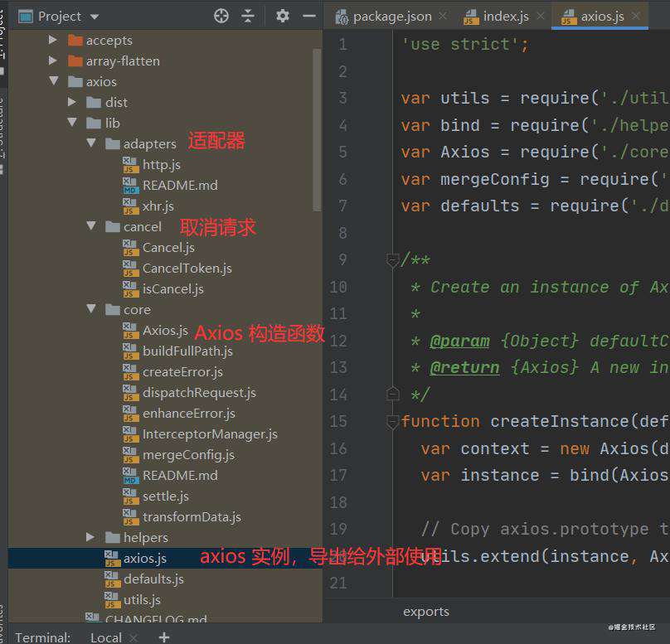Open http.js in adapters
This screenshot has height=644, width=670.
(161, 165)
